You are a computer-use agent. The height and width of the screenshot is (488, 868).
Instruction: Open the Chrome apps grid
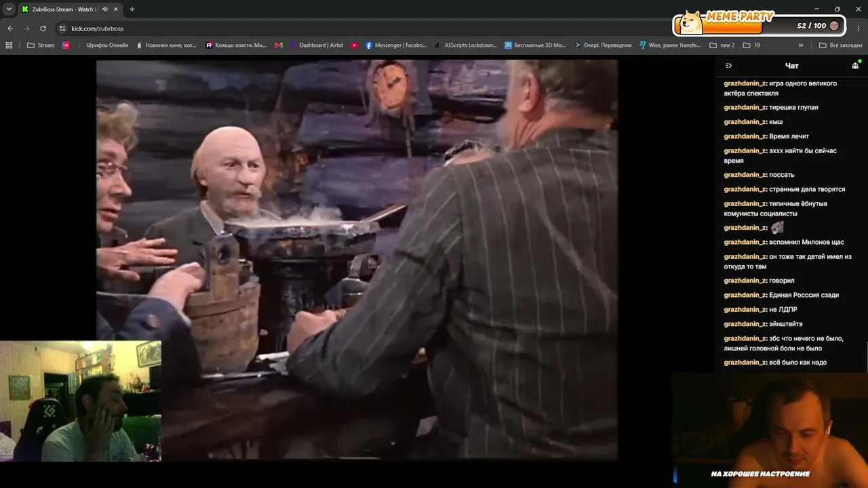[9, 45]
